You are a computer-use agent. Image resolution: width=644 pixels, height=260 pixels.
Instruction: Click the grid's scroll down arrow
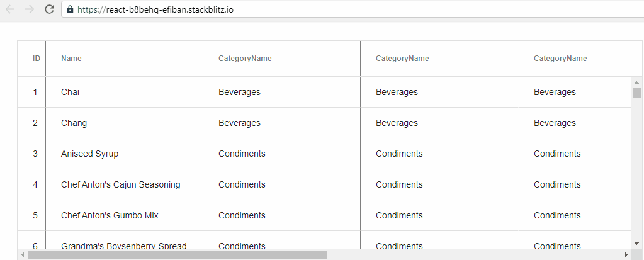pyautogui.click(x=636, y=242)
